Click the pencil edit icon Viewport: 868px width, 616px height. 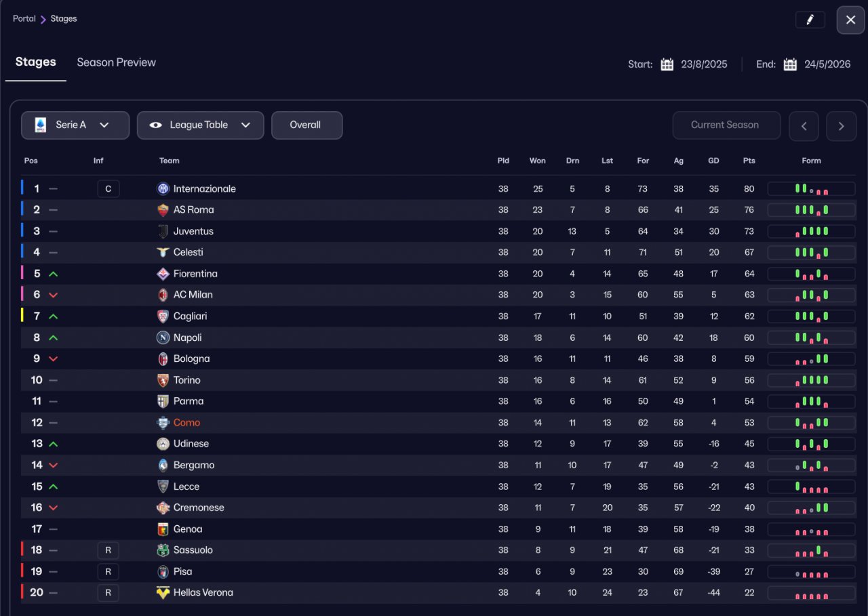tap(810, 20)
